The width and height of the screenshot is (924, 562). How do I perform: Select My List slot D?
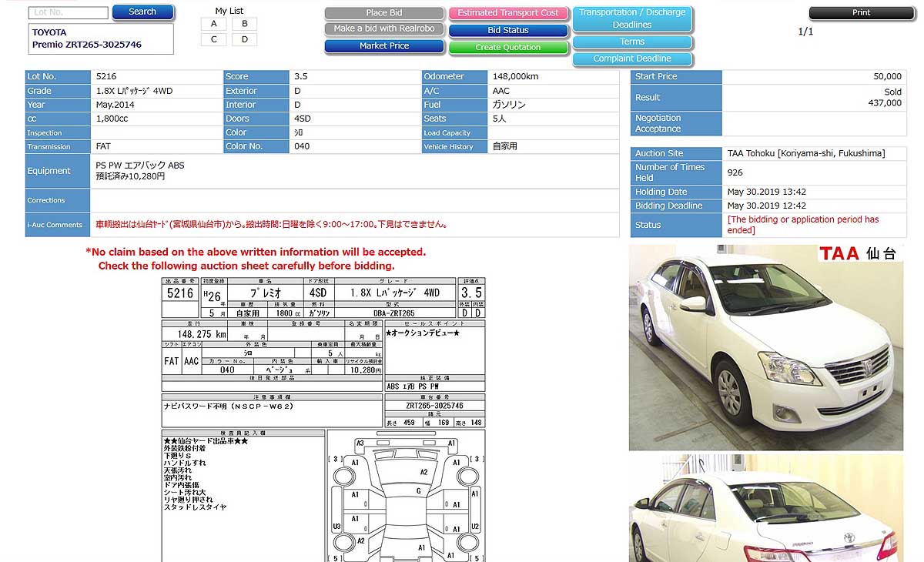point(244,39)
